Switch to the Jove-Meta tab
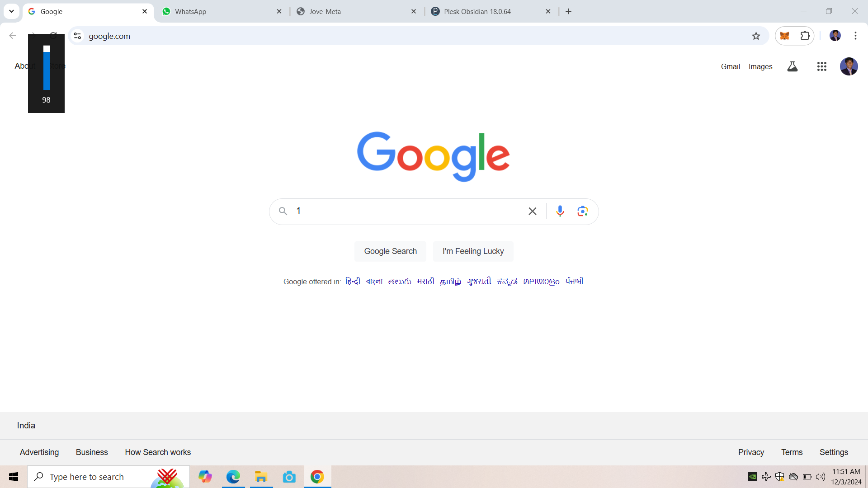Image resolution: width=868 pixels, height=488 pixels. [356, 11]
